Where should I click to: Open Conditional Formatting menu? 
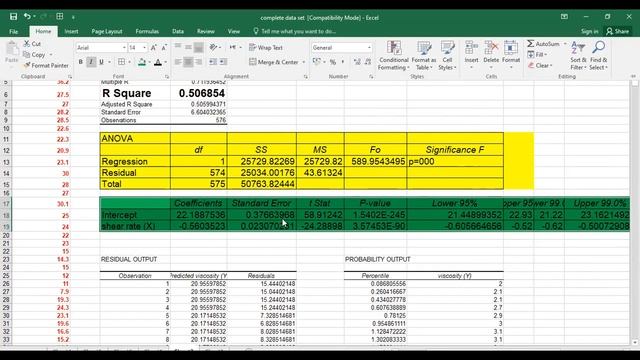393,56
